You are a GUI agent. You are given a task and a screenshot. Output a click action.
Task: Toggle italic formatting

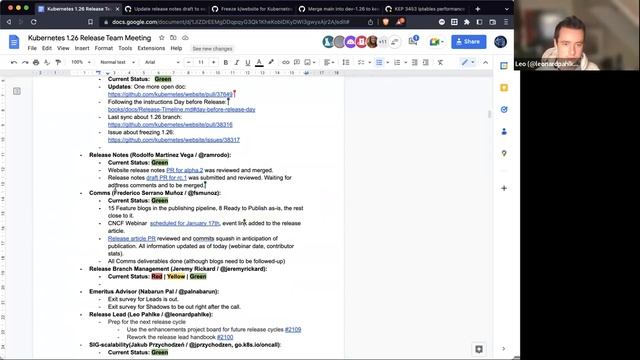[236, 62]
